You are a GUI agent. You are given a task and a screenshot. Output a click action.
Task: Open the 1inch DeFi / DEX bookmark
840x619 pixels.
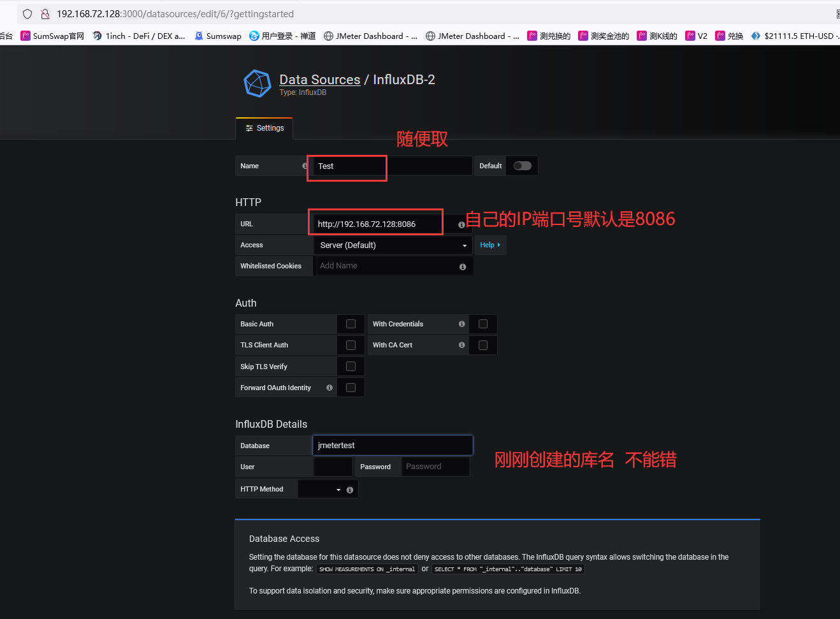(x=139, y=36)
